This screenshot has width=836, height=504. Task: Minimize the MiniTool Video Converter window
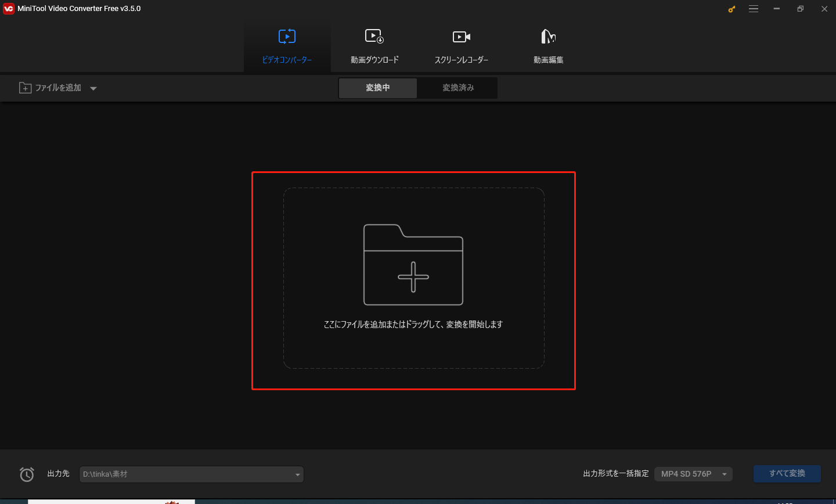[x=777, y=9]
